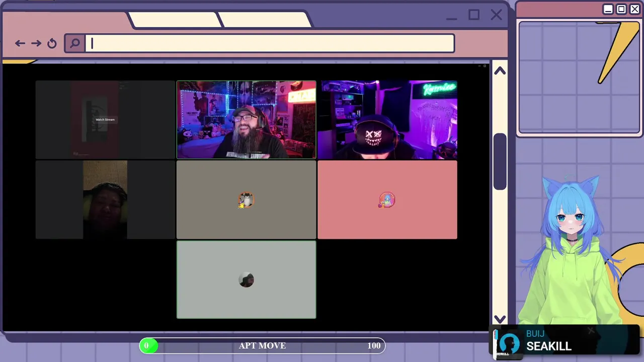Close the main browser window
Screen dimensions: 644x362
[x=497, y=15]
